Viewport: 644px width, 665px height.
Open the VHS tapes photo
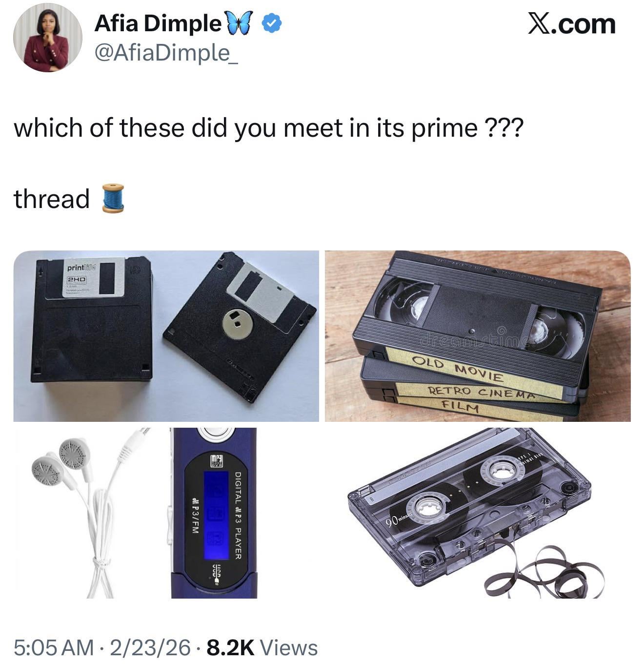(478, 336)
